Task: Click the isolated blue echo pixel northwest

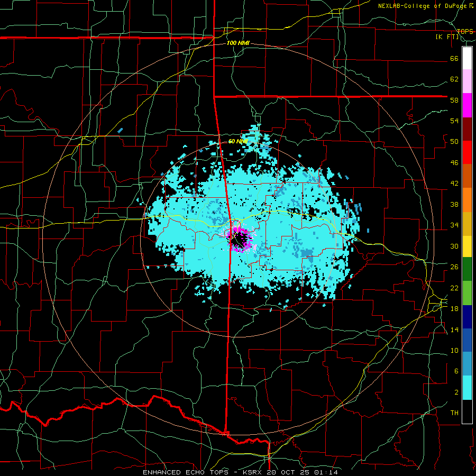Action: (x=120, y=130)
